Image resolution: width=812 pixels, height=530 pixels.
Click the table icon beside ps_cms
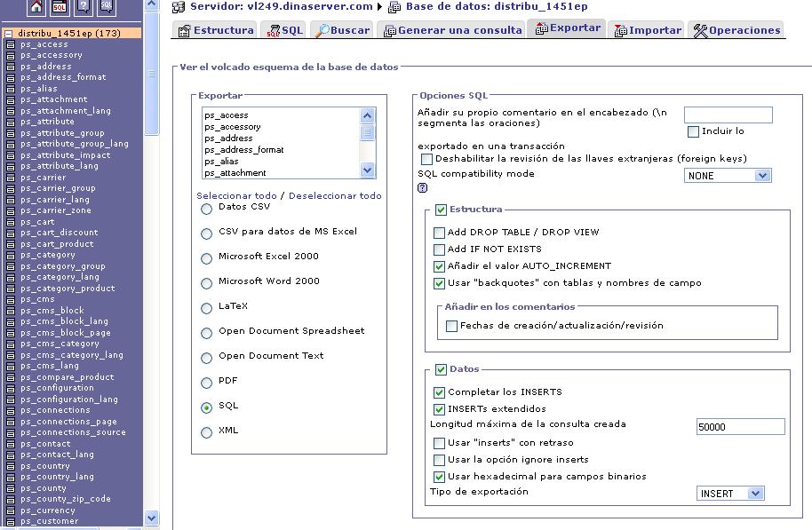(x=11, y=300)
